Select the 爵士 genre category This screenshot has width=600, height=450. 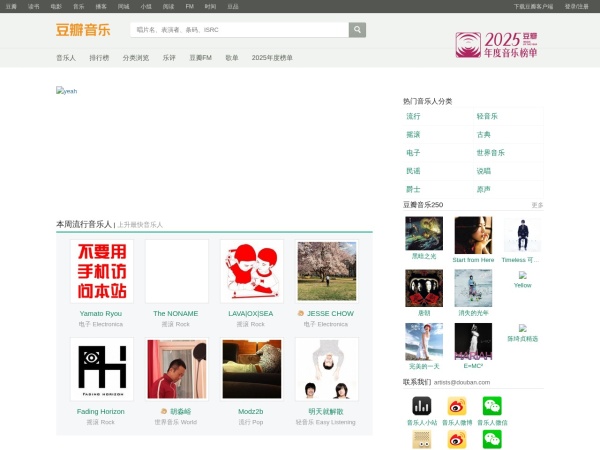(x=413, y=189)
